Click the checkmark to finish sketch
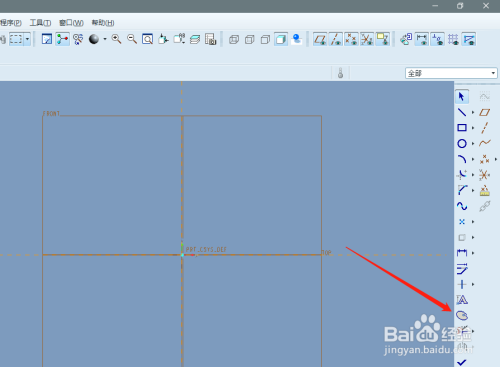The height and width of the screenshot is (367, 500). pos(462,362)
